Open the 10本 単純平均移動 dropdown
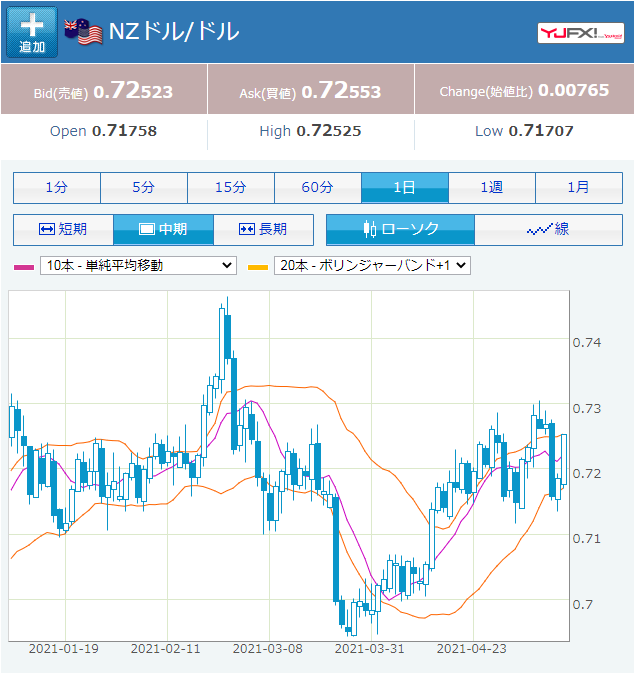Image resolution: width=634 pixels, height=673 pixels. point(138,266)
